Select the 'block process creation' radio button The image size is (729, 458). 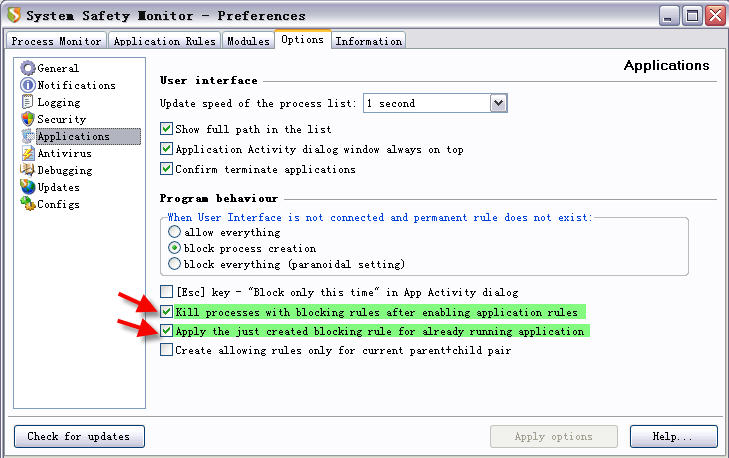(x=174, y=248)
